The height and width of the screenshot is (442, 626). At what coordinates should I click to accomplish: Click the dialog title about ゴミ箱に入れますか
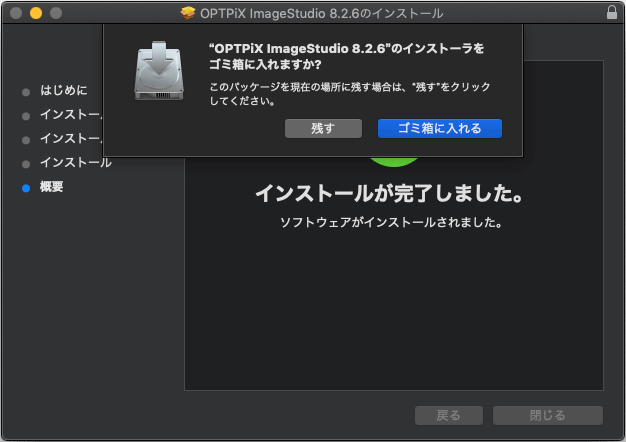click(x=347, y=56)
